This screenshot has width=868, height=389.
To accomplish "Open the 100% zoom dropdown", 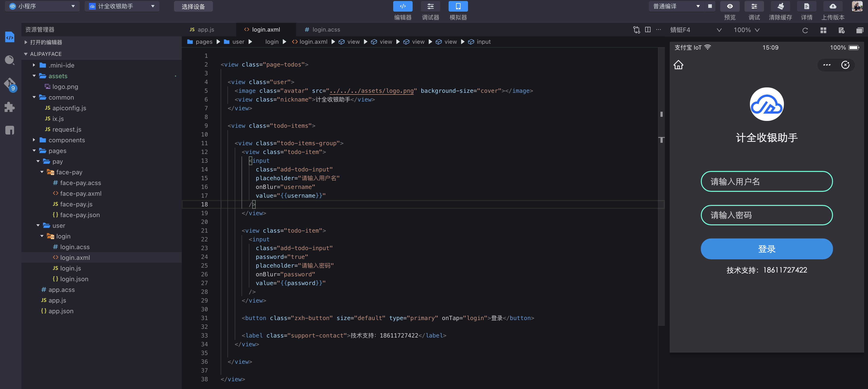I will click(x=746, y=30).
